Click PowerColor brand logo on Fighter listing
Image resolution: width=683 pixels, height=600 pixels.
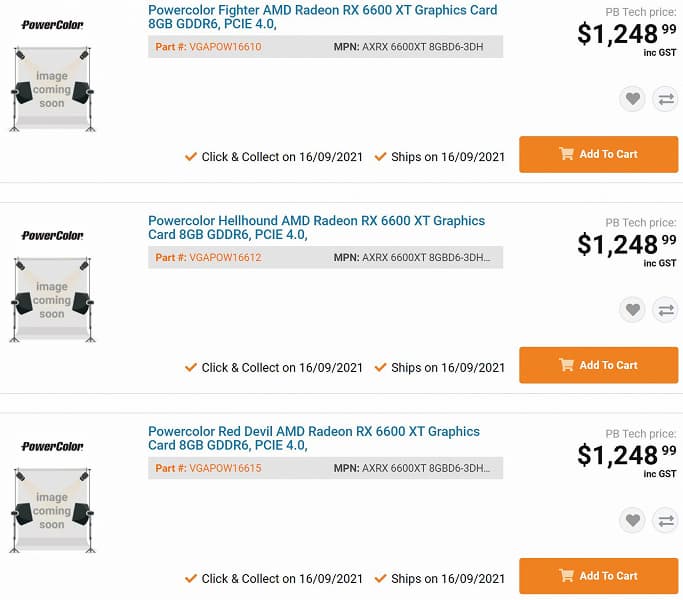click(52, 24)
